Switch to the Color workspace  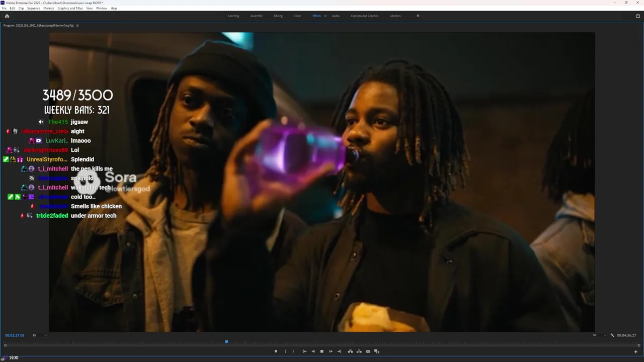pos(297,16)
